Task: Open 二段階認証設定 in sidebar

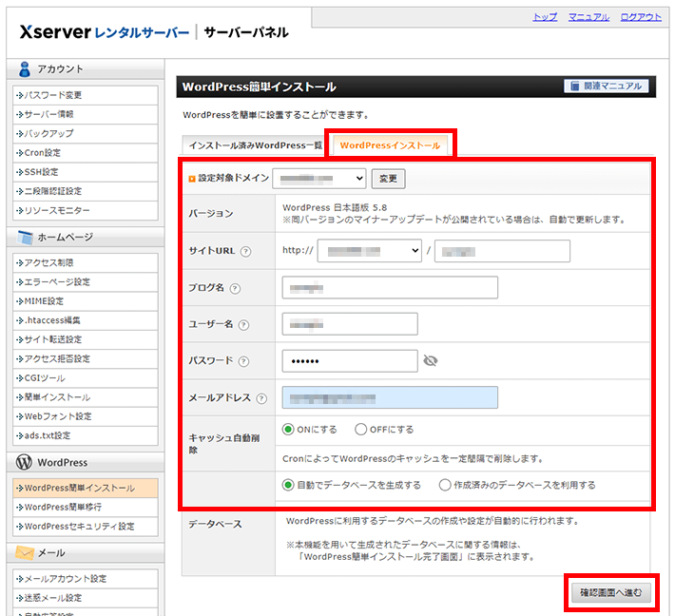Action: pyautogui.click(x=86, y=191)
